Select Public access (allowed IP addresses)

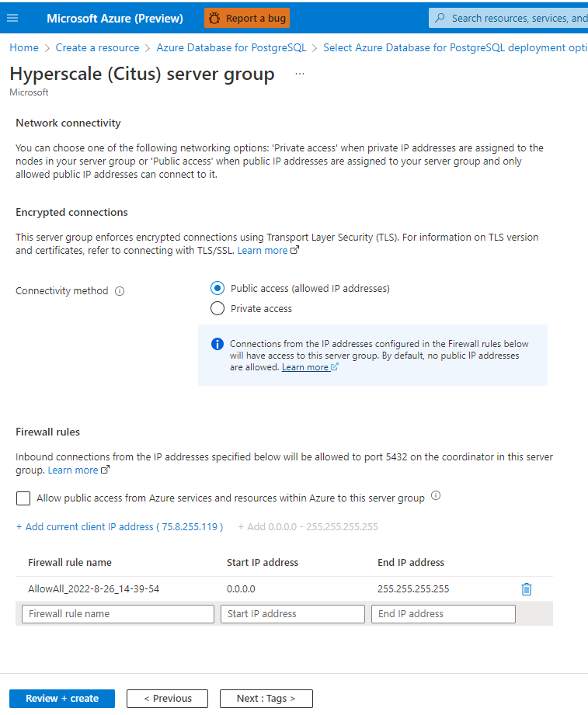(217, 288)
